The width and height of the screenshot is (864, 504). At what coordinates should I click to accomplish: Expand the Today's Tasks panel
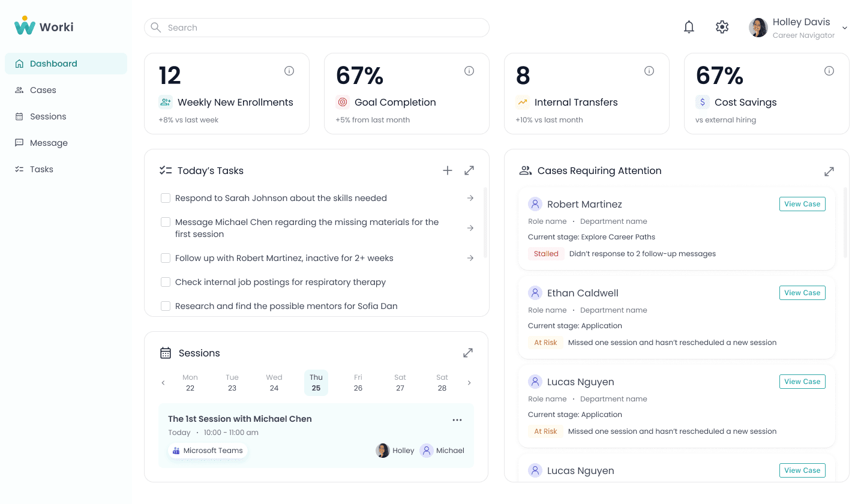469,170
